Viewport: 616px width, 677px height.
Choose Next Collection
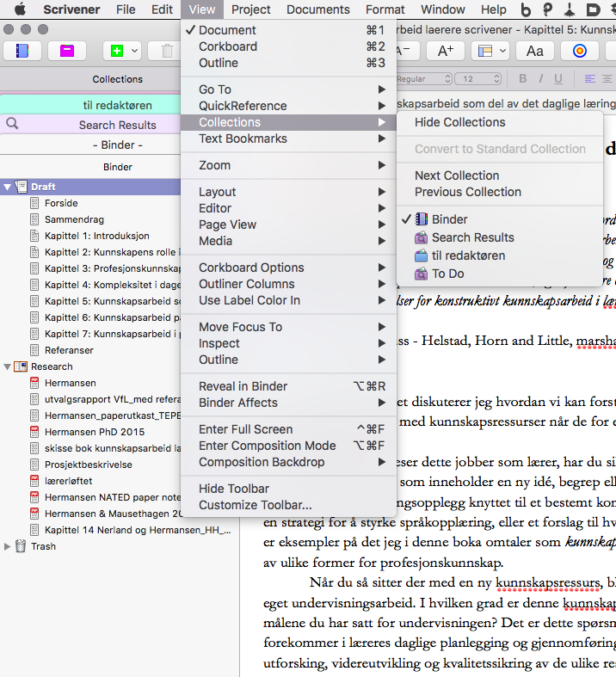500,175
